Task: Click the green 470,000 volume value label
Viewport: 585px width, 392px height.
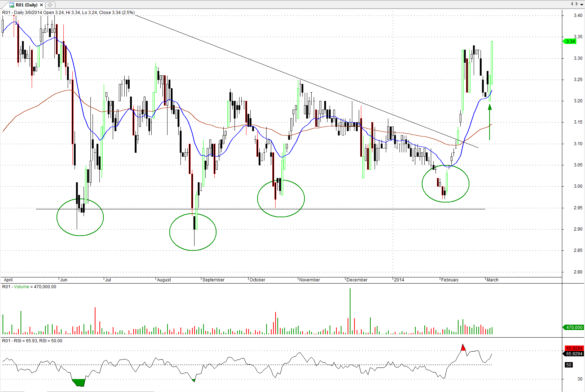Action: (573, 328)
